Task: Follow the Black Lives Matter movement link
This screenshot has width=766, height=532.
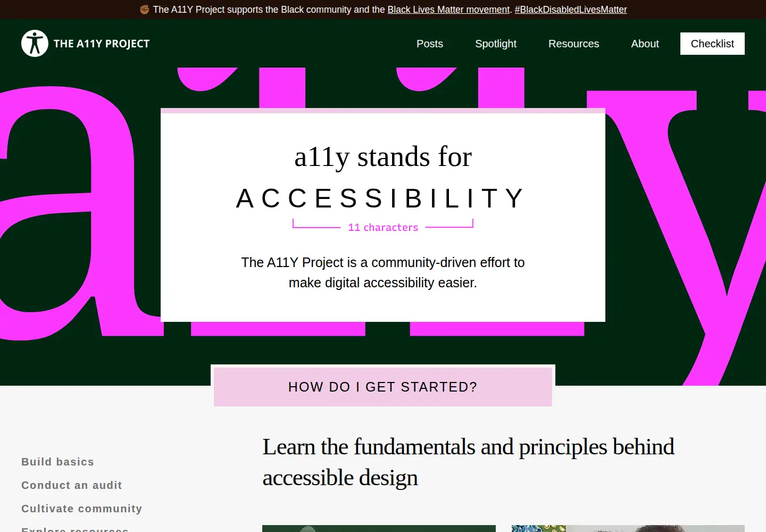Action: tap(448, 10)
